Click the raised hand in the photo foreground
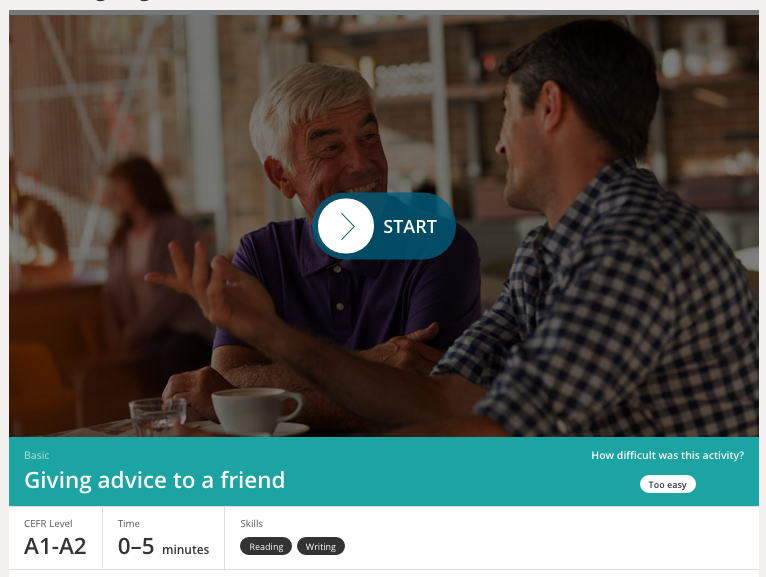The image size is (766, 577). pos(215,288)
